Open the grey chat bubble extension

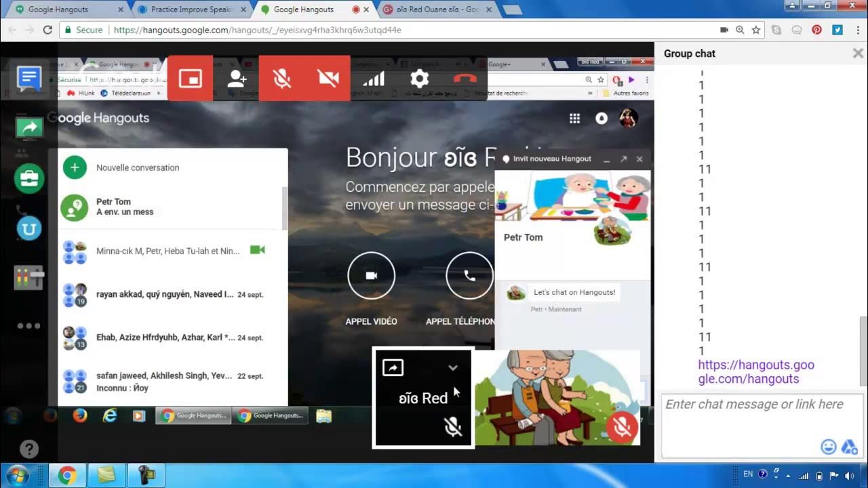tap(797, 30)
